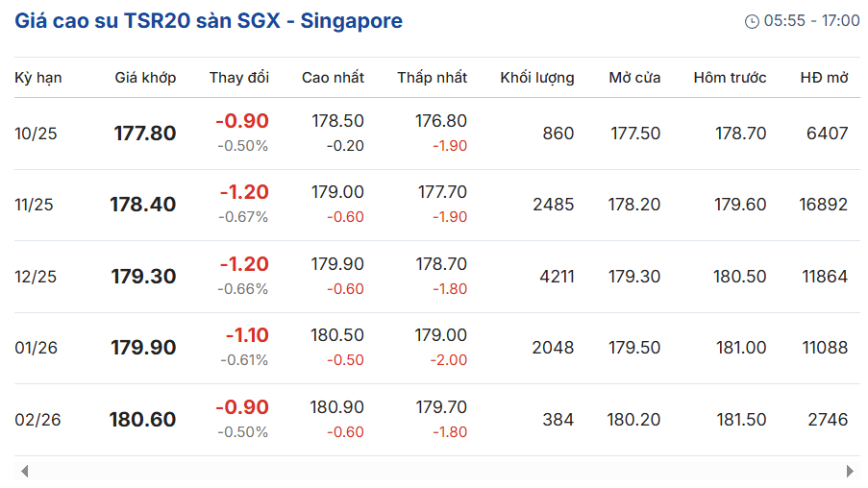
Task: Click the 12/25 contract term
Action: [37, 277]
